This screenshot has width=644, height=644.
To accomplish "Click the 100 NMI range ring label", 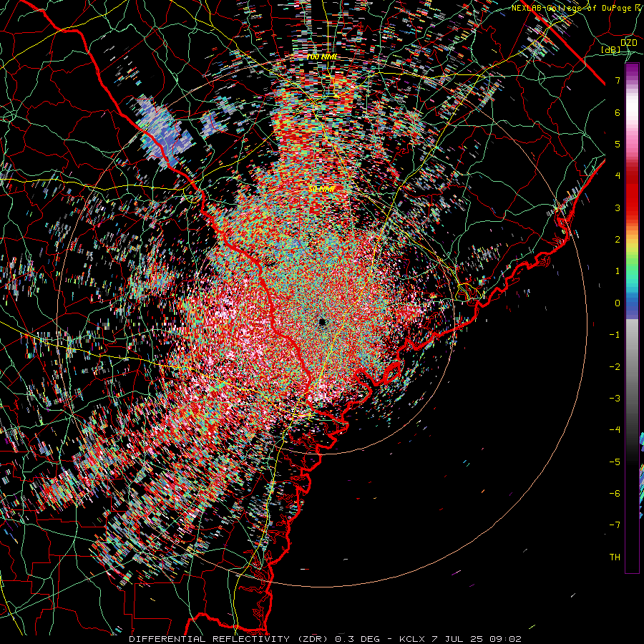I will coord(322,57).
